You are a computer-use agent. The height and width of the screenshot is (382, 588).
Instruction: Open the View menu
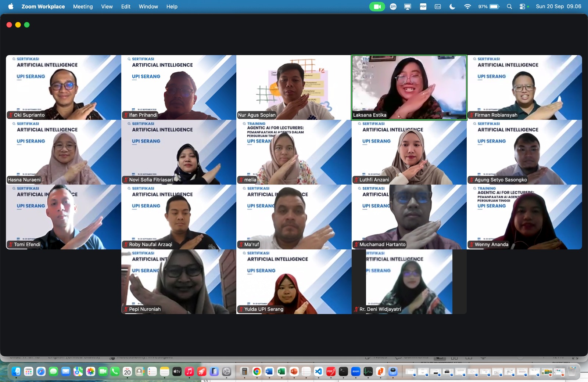(107, 7)
